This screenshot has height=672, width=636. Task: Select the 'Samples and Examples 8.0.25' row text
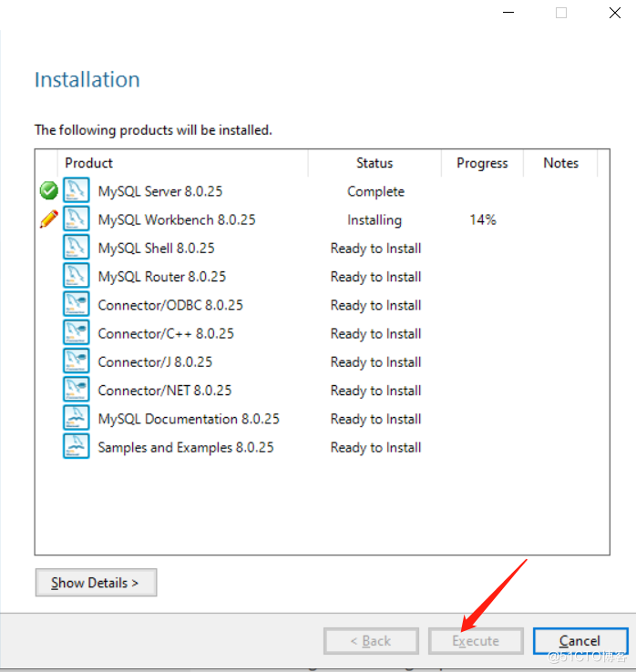tap(186, 447)
